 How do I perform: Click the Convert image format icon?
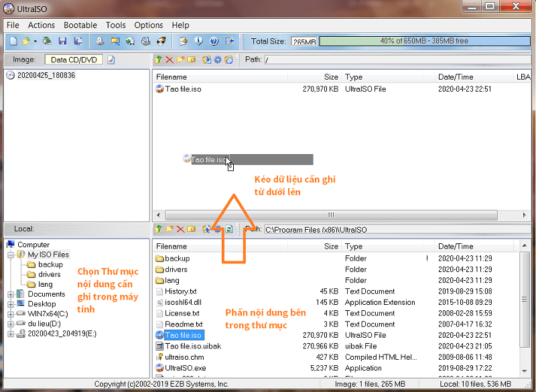tap(115, 42)
